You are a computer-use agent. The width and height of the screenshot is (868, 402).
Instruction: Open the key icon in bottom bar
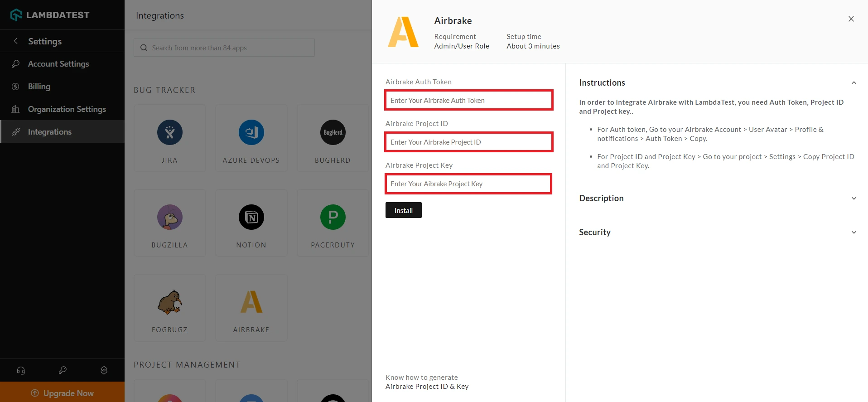tap(63, 370)
